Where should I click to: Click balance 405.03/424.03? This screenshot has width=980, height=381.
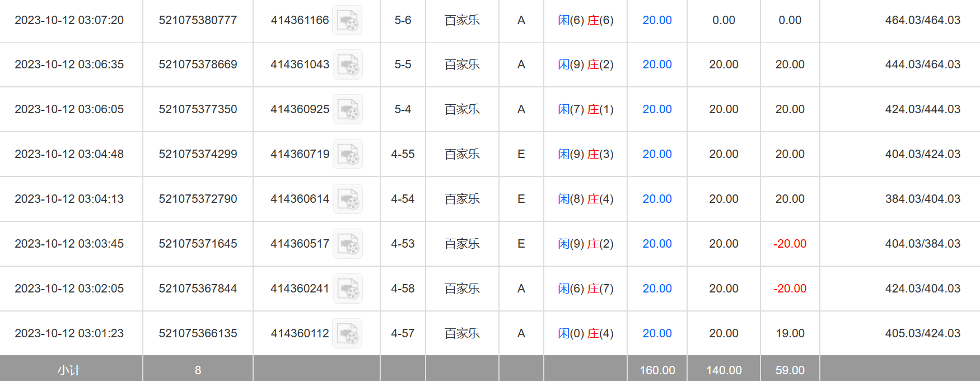[923, 333]
